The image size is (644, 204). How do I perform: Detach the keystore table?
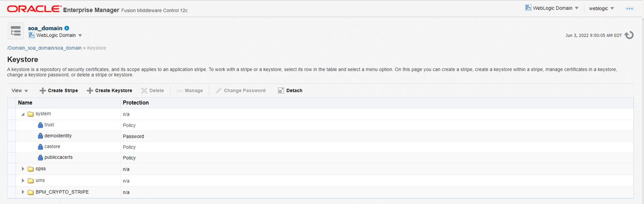[290, 91]
